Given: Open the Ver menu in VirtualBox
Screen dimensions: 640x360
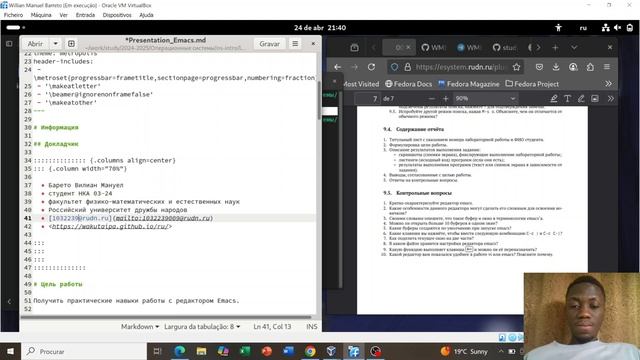Looking at the screenshot, I should [x=64, y=15].
